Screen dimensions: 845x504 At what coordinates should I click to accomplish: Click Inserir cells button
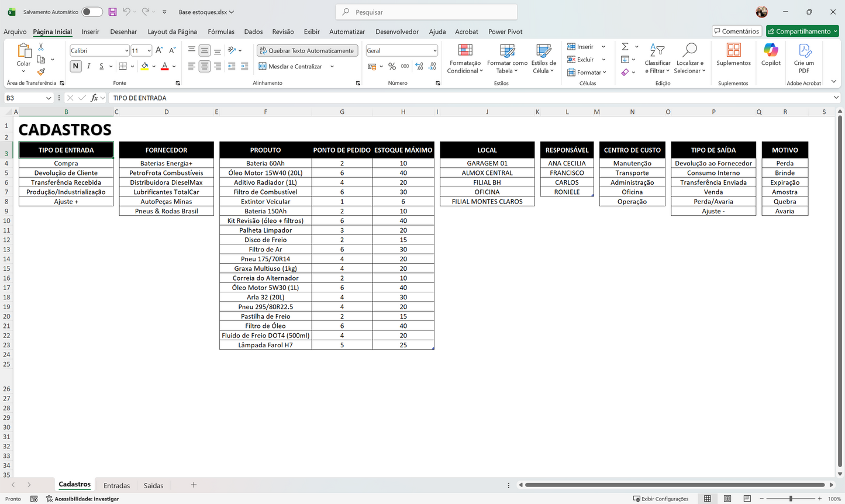click(581, 47)
